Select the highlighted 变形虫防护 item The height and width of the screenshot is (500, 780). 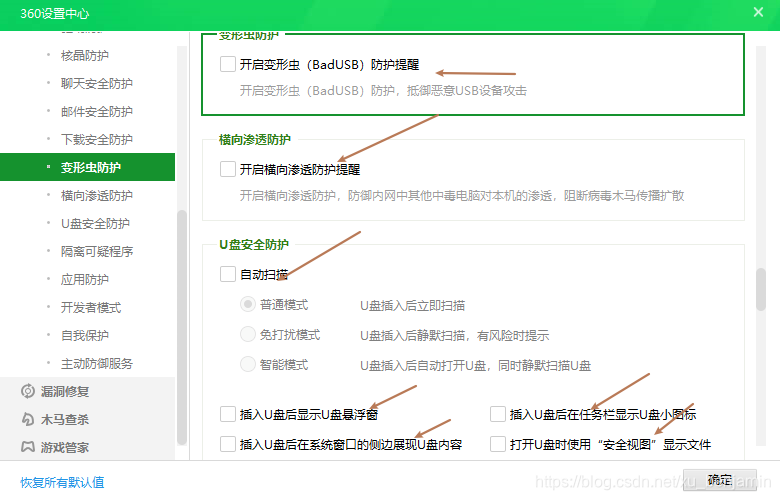(88, 167)
